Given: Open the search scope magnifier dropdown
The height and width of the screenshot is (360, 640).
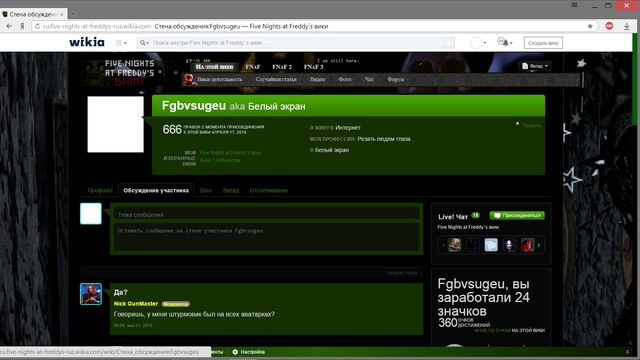Looking at the screenshot, I should pos(144,42).
